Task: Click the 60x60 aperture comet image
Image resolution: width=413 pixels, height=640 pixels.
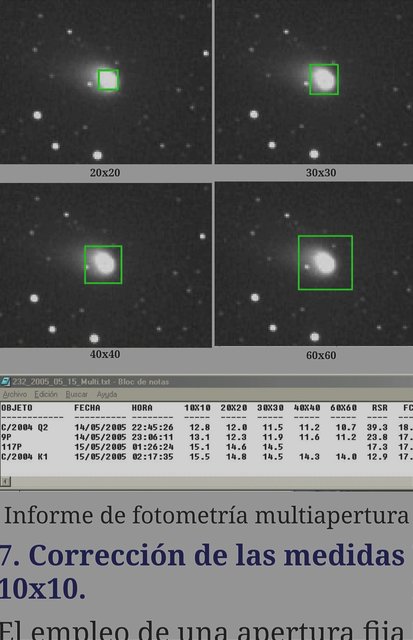Action: 314,264
